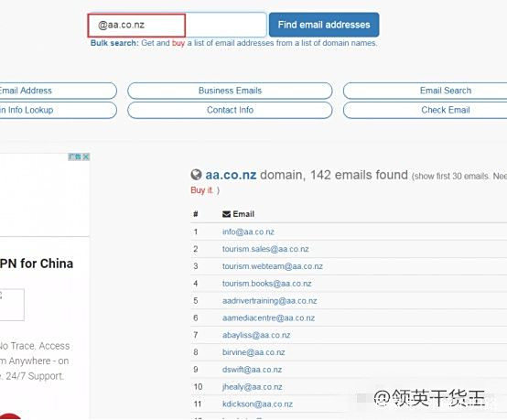Click the red buy link under search
The height and width of the screenshot is (420, 507).
point(178,43)
